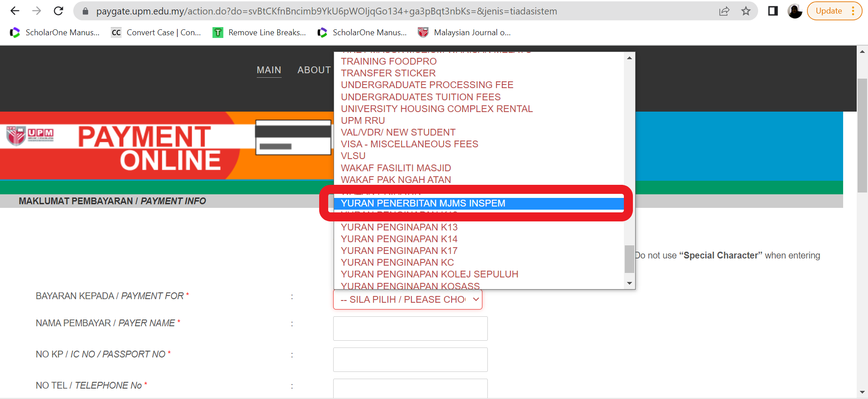Click the UPM logo in banner
This screenshot has width=868, height=399.
(30, 136)
